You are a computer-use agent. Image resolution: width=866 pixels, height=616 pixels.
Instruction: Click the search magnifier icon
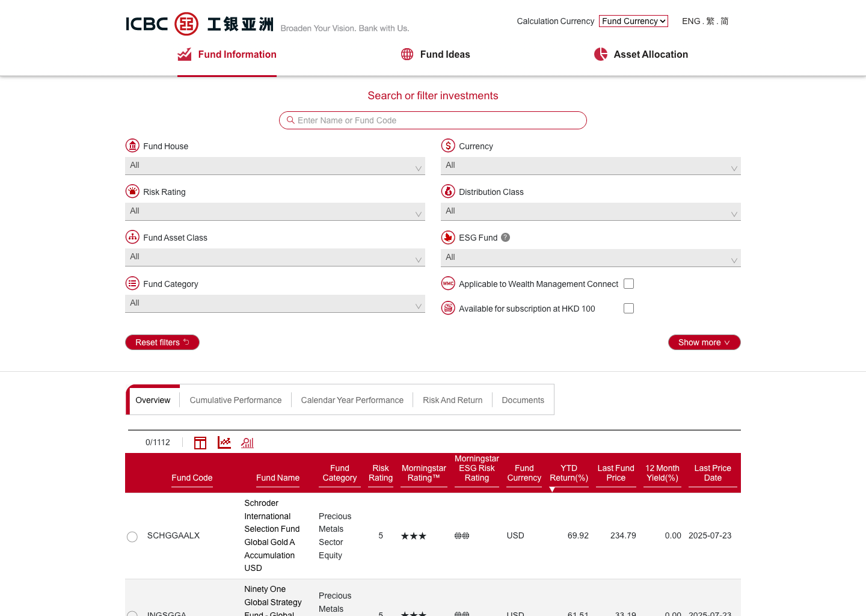point(290,120)
